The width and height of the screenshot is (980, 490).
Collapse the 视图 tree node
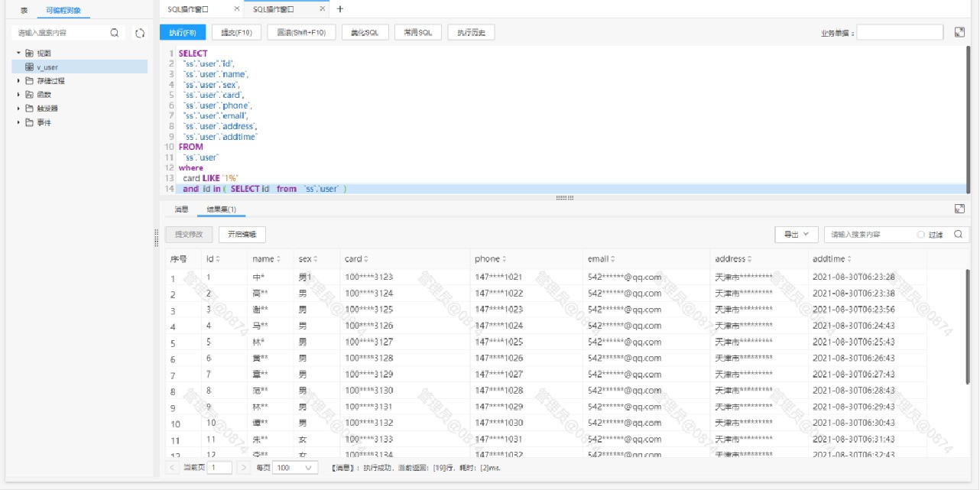click(19, 53)
